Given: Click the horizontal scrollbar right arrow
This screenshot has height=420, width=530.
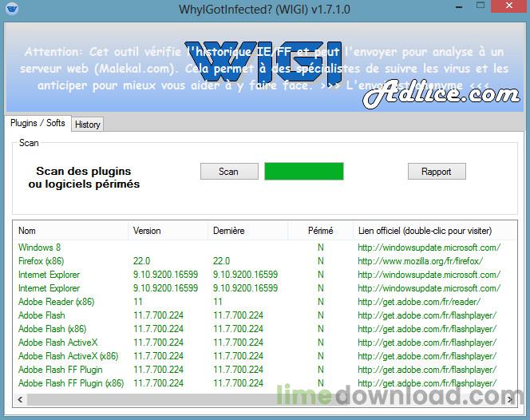Looking at the screenshot, I should 510,400.
